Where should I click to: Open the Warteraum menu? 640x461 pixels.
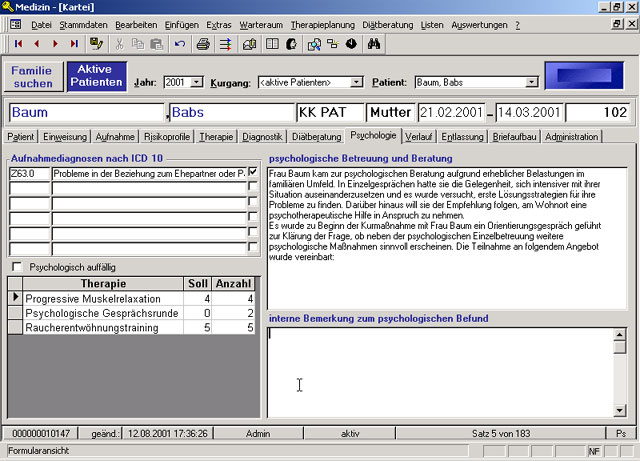coord(261,25)
